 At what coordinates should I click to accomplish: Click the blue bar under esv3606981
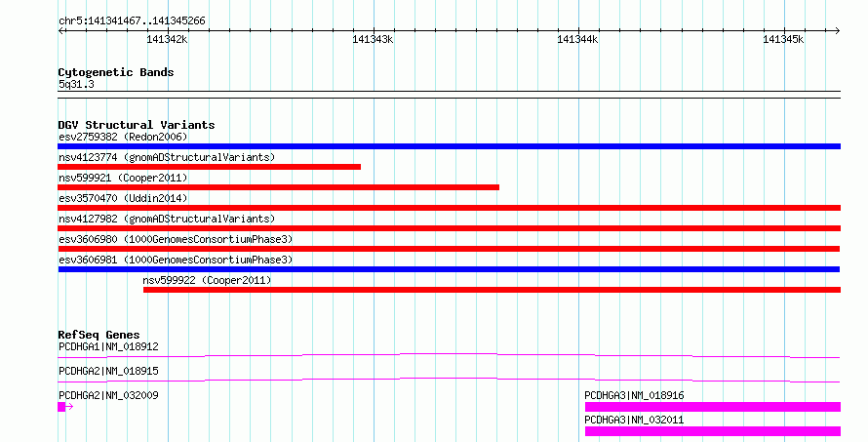tap(449, 269)
